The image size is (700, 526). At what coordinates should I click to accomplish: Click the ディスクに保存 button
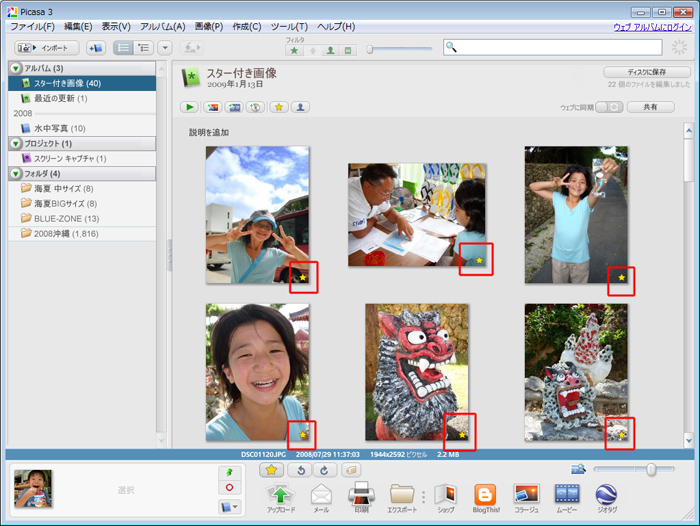pyautogui.click(x=647, y=72)
